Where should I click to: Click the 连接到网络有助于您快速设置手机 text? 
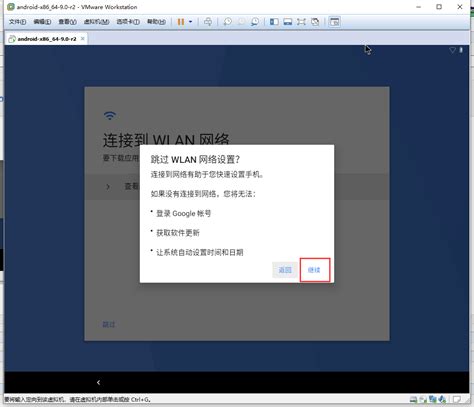pos(207,174)
